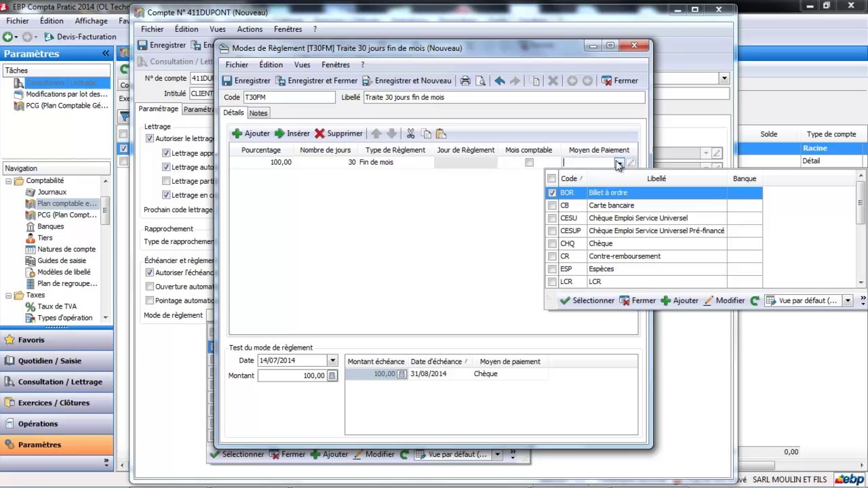868x488 pixels.
Task: Click the scissors cut icon above grid
Action: (410, 134)
